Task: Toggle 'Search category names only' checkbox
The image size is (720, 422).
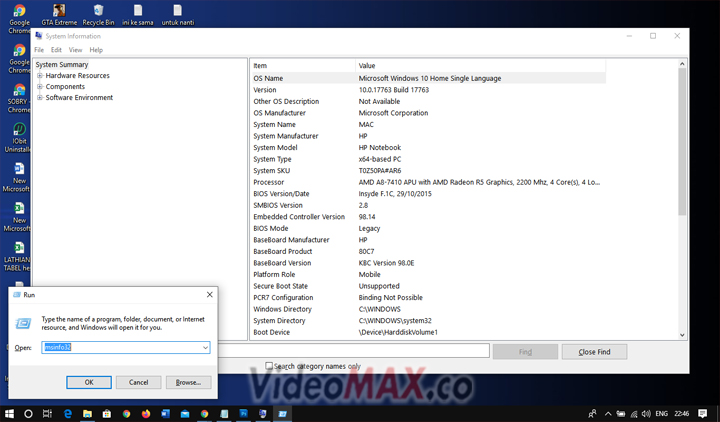Action: coord(269,366)
